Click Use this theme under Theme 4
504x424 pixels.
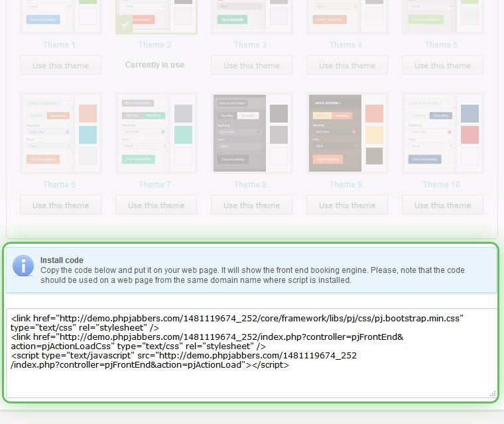click(x=347, y=65)
